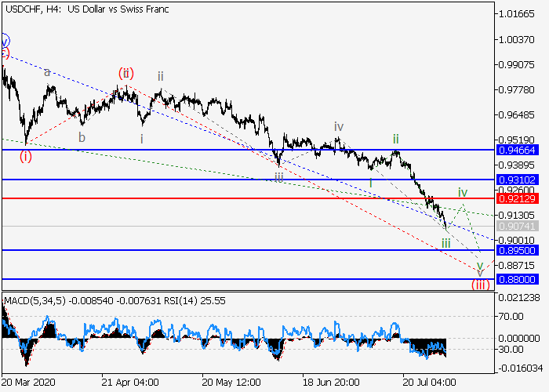Click the green forecast 'iv' wave label
This screenshot has width=549, height=392.
pyautogui.click(x=463, y=192)
